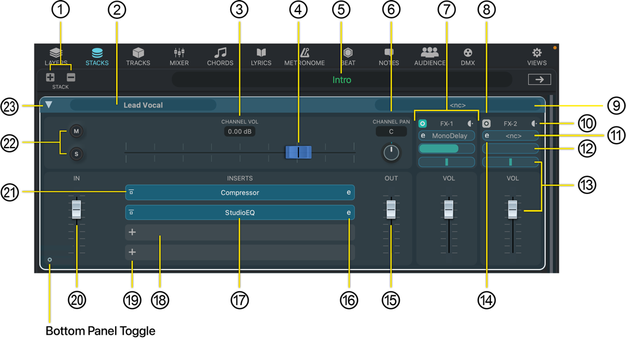This screenshot has height=364, width=626.
Task: Toggle FX-1 send enable button
Action: point(423,124)
